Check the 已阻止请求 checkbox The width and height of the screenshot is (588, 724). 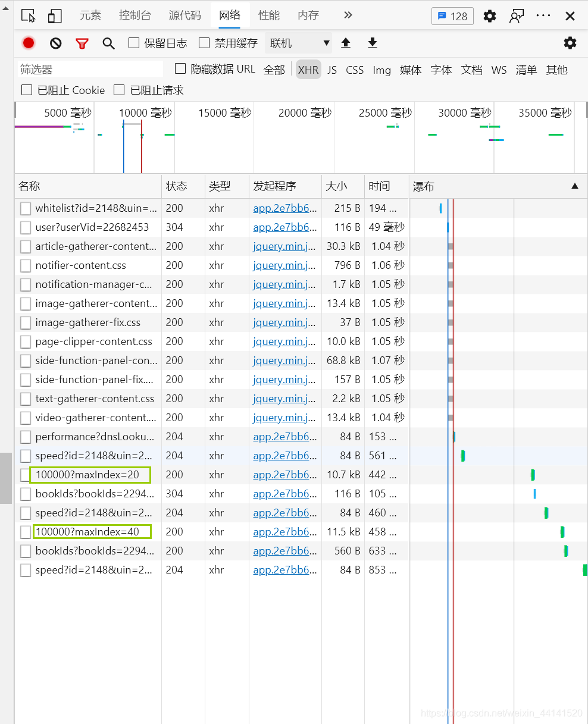119,90
